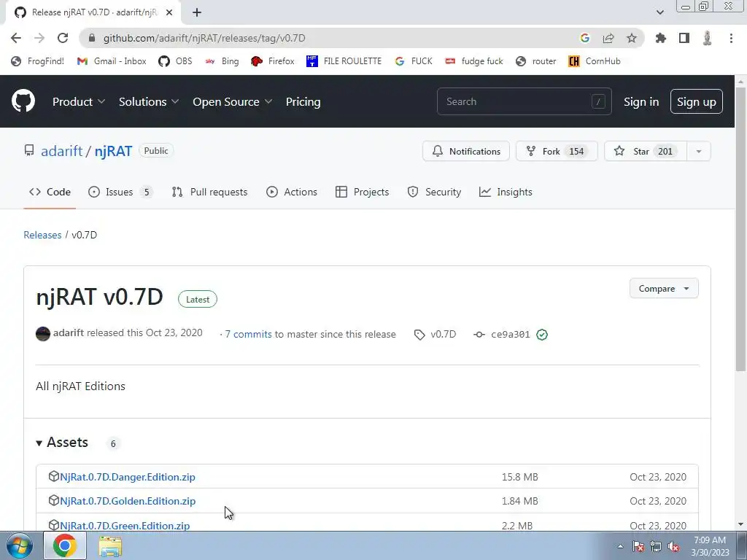Screen dimensions: 747x560
Task: Go to Releases breadcrumb link
Action: click(x=42, y=235)
